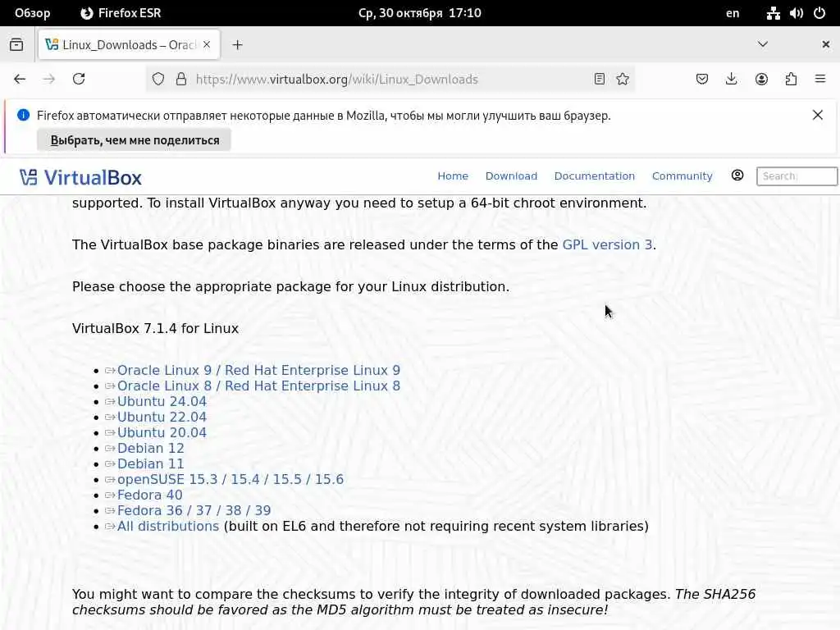Toggle Reader View in the address bar
This screenshot has width=840, height=630.
pyautogui.click(x=600, y=80)
